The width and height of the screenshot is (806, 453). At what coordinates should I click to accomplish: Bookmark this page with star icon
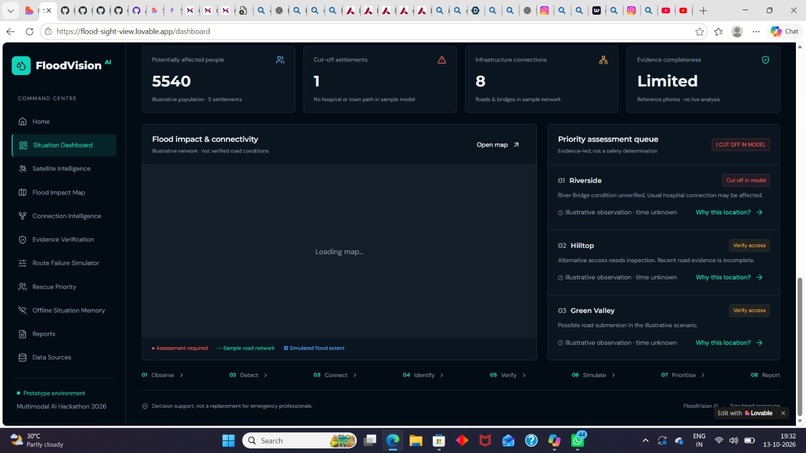(699, 32)
